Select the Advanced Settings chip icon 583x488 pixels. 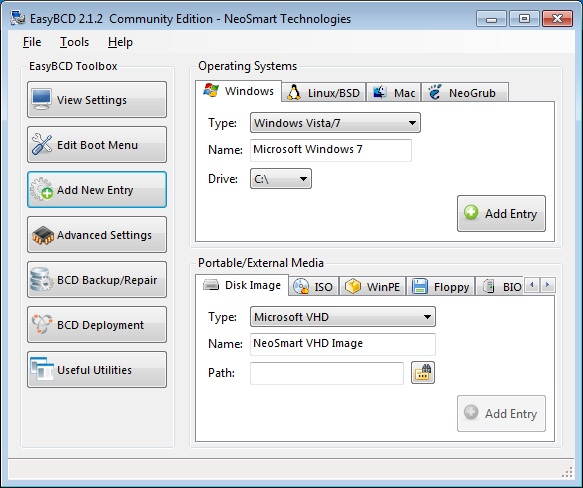click(42, 235)
